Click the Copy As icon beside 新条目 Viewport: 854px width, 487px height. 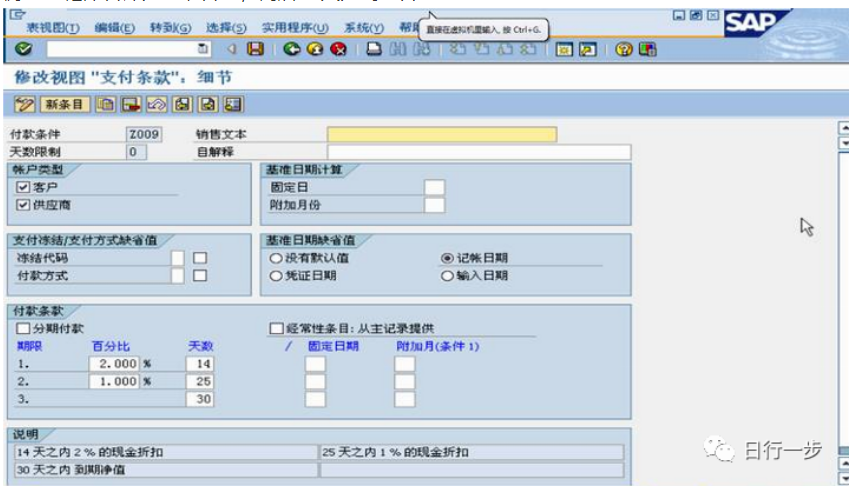pos(105,104)
